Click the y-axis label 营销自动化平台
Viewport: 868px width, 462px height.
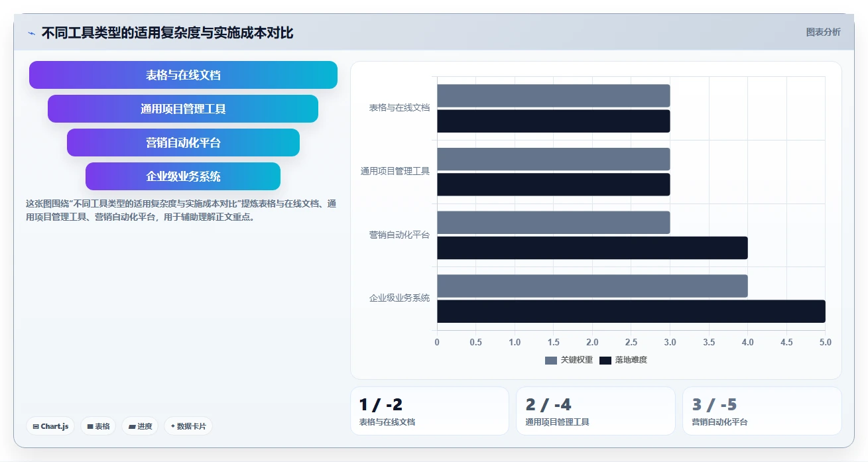point(399,235)
